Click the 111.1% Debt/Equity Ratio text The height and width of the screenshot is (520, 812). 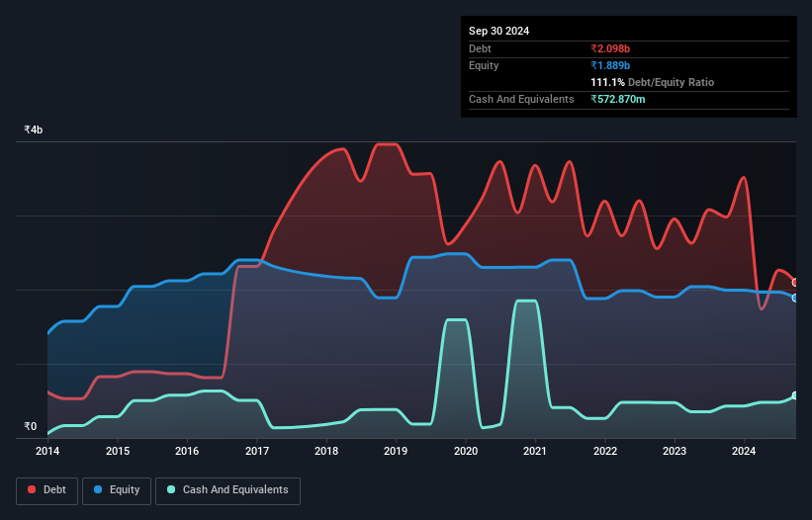(x=652, y=82)
